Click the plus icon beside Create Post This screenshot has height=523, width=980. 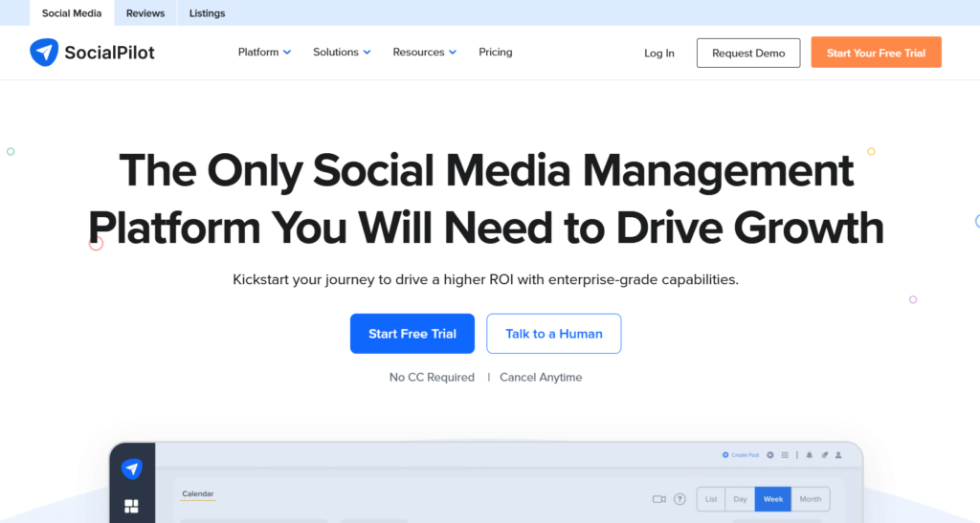tap(725, 455)
